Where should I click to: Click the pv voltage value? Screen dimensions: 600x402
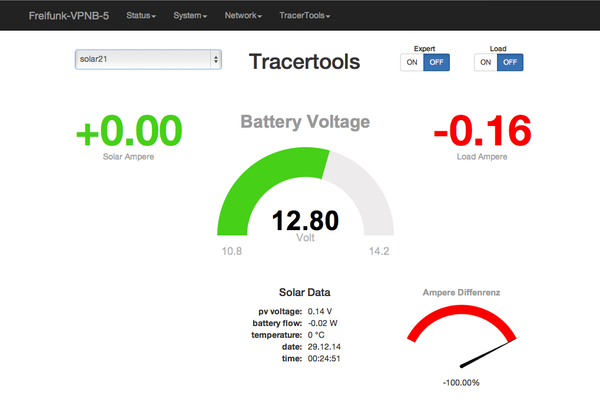[x=320, y=312]
